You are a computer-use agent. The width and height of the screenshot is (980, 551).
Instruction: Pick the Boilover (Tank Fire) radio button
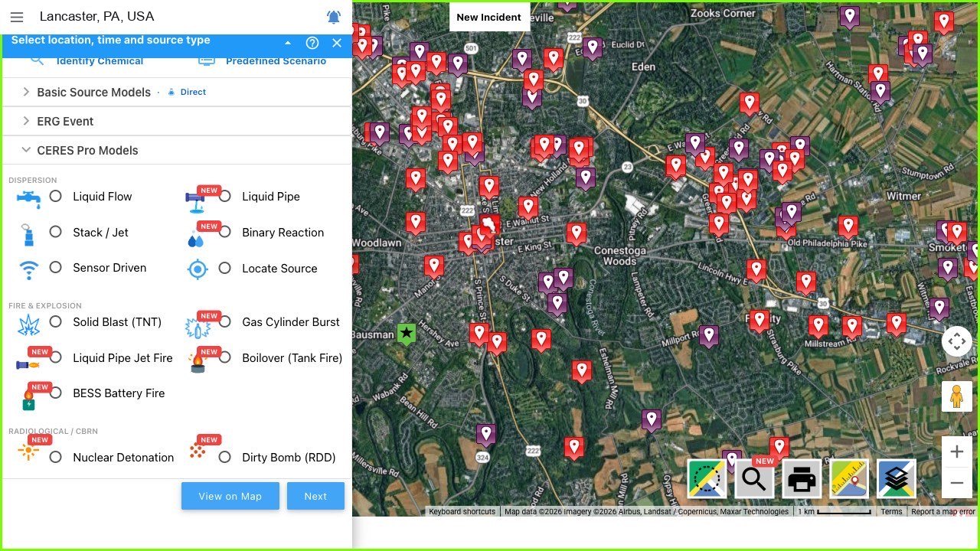[224, 357]
